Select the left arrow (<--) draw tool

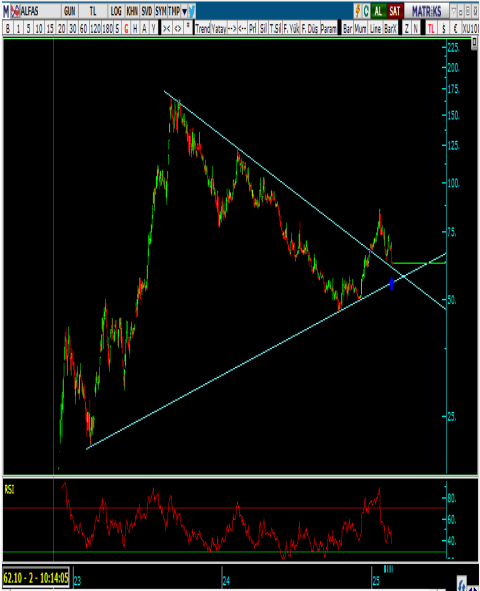[x=242, y=28]
